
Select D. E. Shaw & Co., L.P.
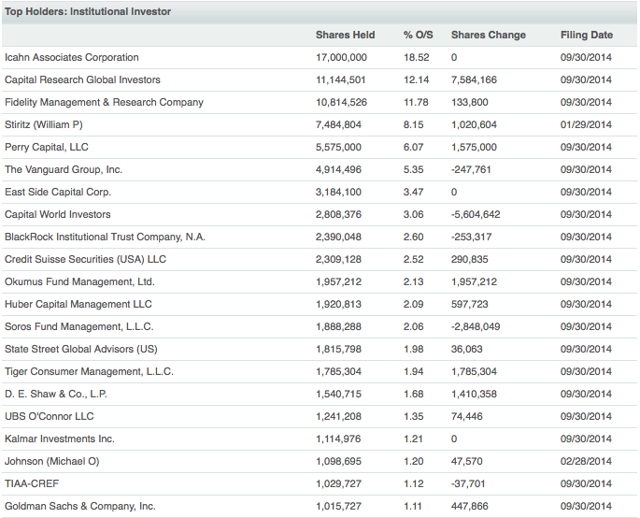(56, 394)
